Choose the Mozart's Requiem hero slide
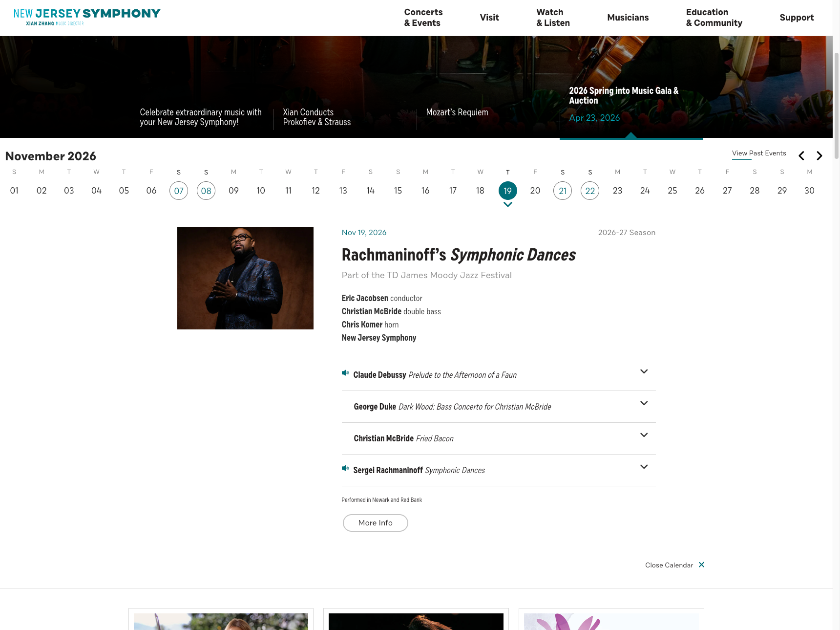The image size is (840, 630). point(457,113)
